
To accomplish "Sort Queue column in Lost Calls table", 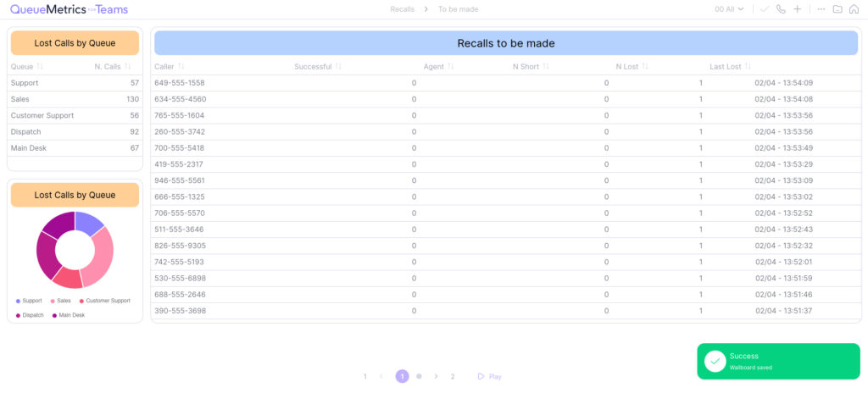I will (x=40, y=66).
